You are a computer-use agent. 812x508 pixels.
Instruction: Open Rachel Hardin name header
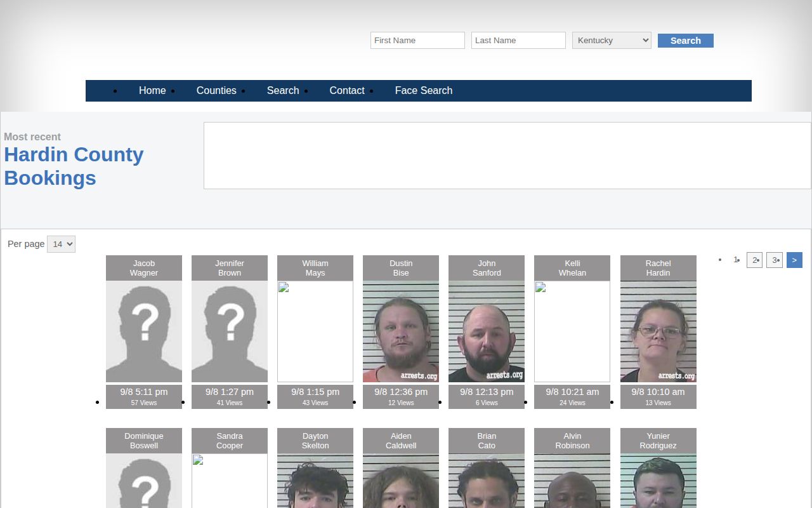[x=658, y=268]
